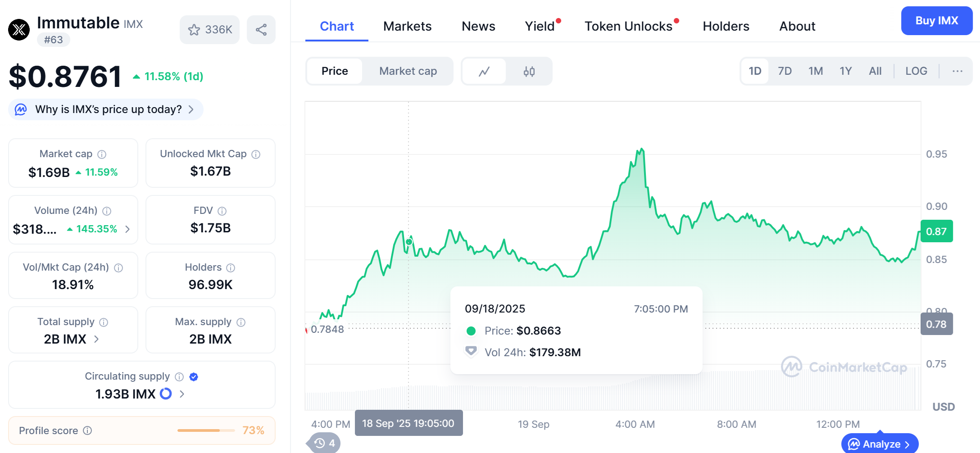
Task: Expand the Volume (24h) details arrow
Action: pos(128,229)
